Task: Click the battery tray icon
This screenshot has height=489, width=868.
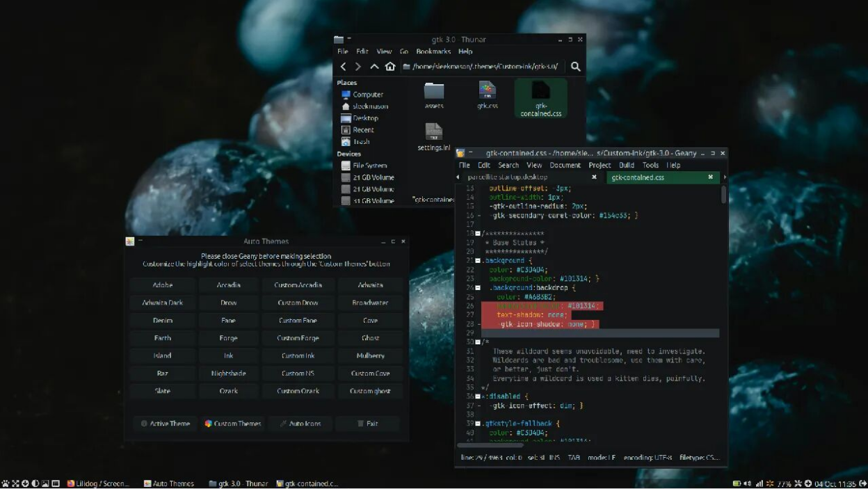Action: (737, 483)
